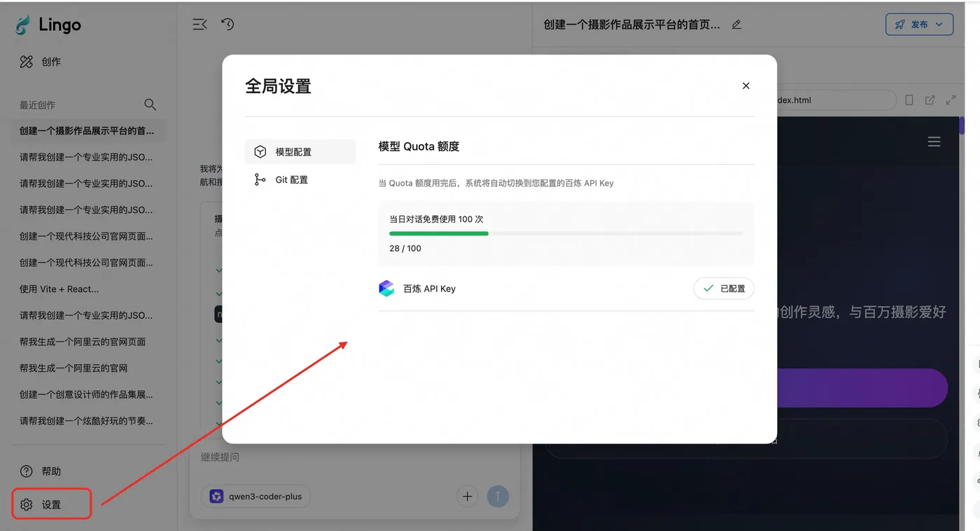Collapse the sidebar with the toggle icon
This screenshot has height=531, width=980.
click(199, 25)
